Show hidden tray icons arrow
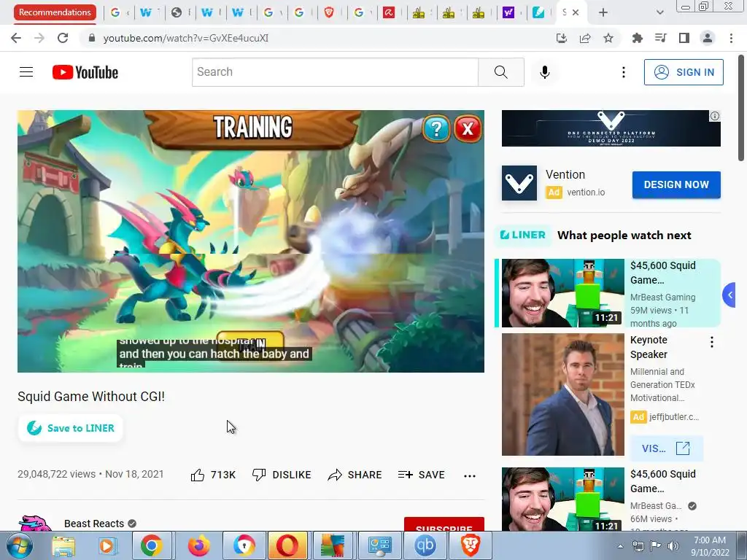 620,546
